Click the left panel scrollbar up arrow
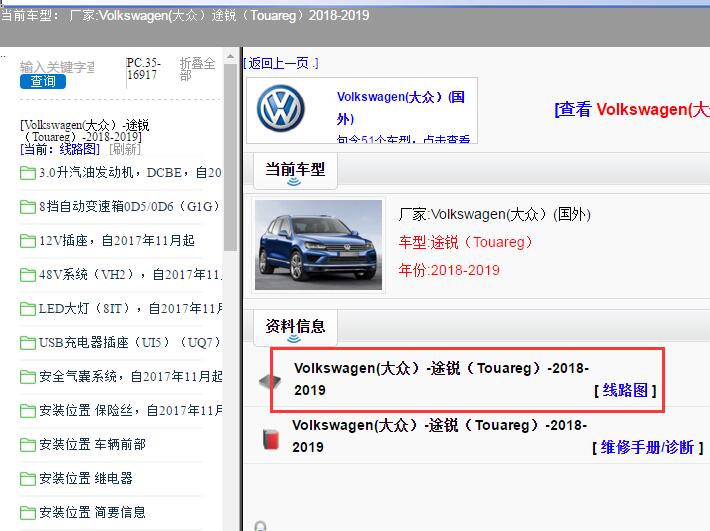 230,57
